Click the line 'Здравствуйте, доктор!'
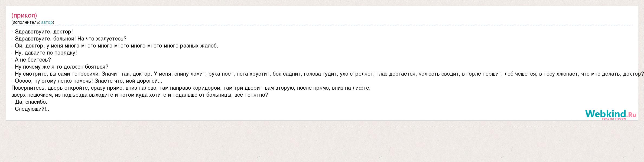644x162 pixels. coord(42,32)
